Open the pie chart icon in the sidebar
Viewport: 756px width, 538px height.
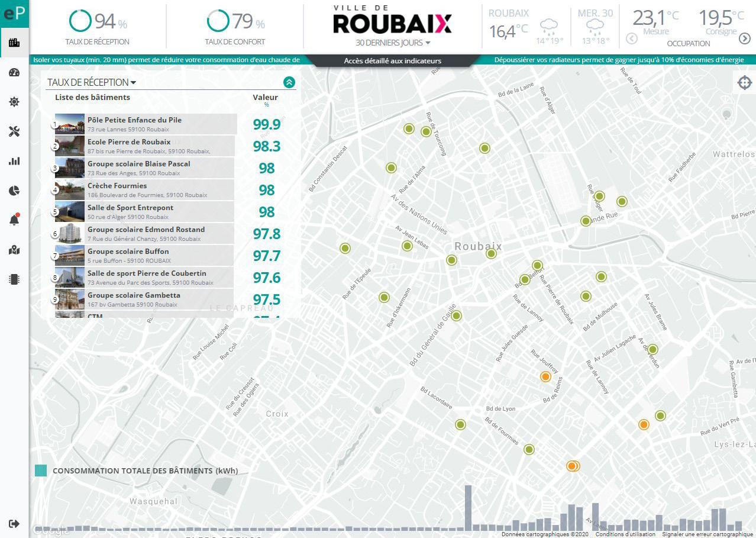tap(14, 191)
